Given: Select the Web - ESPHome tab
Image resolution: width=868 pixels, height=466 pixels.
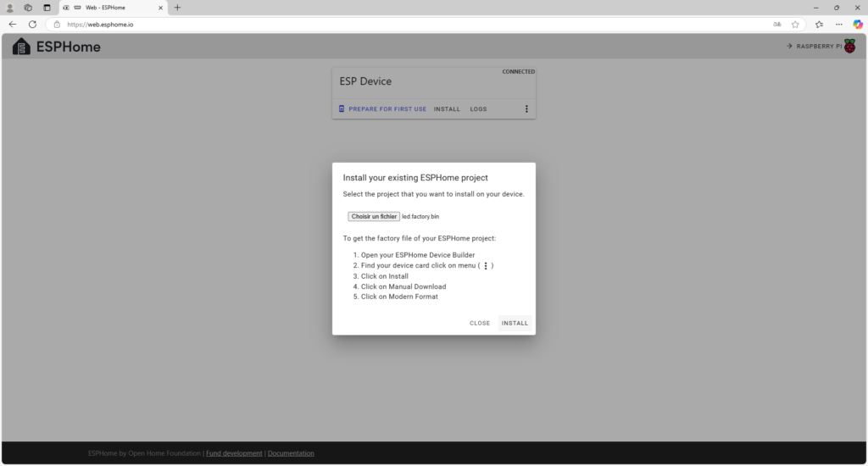Looking at the screenshot, I should click(x=113, y=8).
